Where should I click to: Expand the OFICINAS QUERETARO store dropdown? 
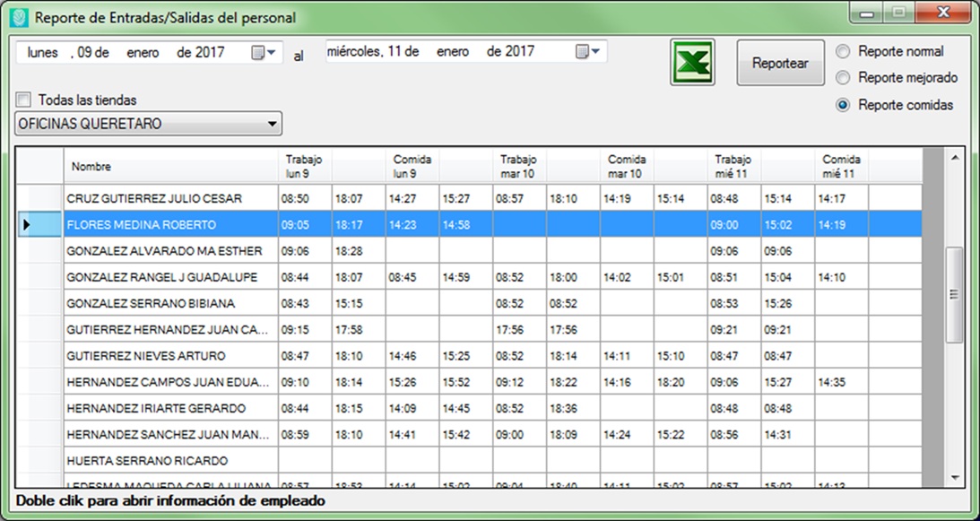coord(273,124)
